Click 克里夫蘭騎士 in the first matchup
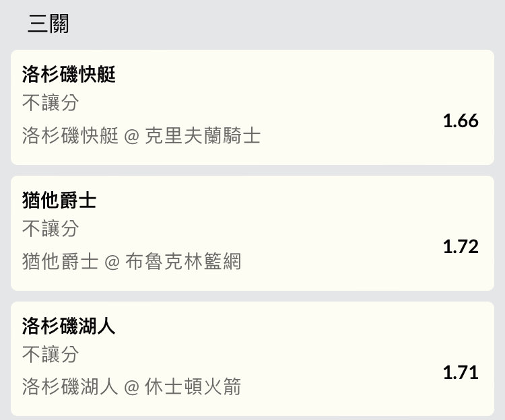The height and width of the screenshot is (420, 505). tap(203, 136)
